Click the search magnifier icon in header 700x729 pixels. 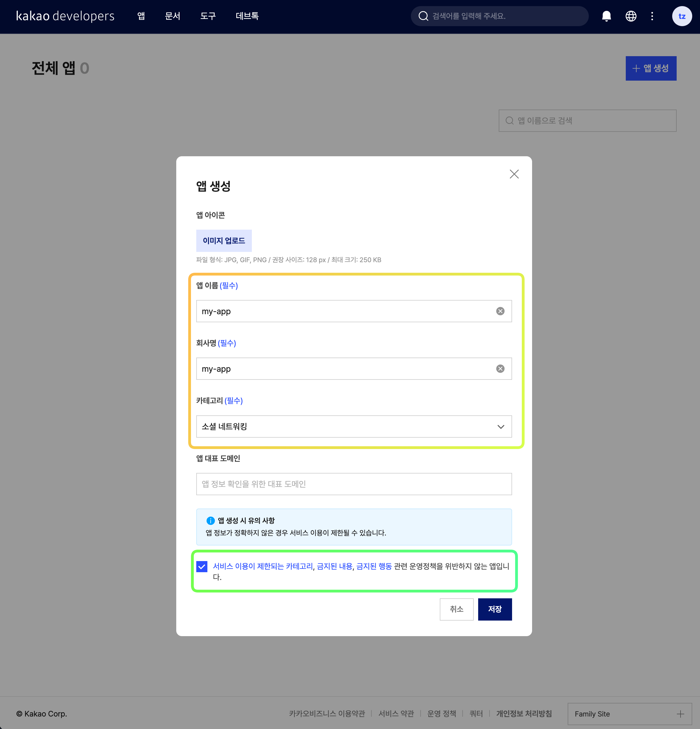point(423,16)
